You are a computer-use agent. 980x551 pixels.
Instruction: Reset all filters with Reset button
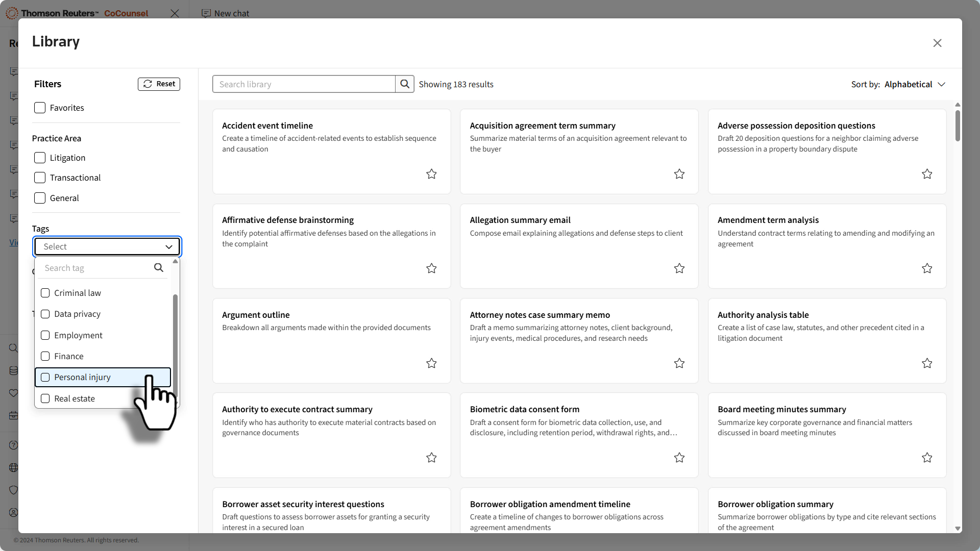click(159, 84)
